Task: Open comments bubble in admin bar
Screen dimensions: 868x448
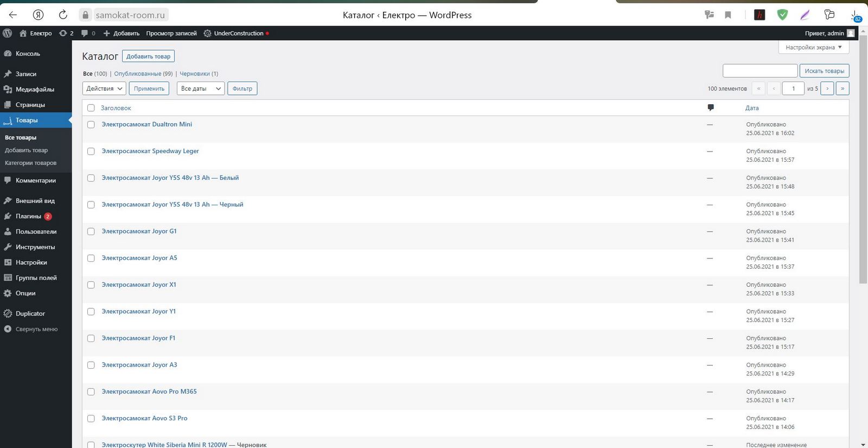Action: (85, 33)
